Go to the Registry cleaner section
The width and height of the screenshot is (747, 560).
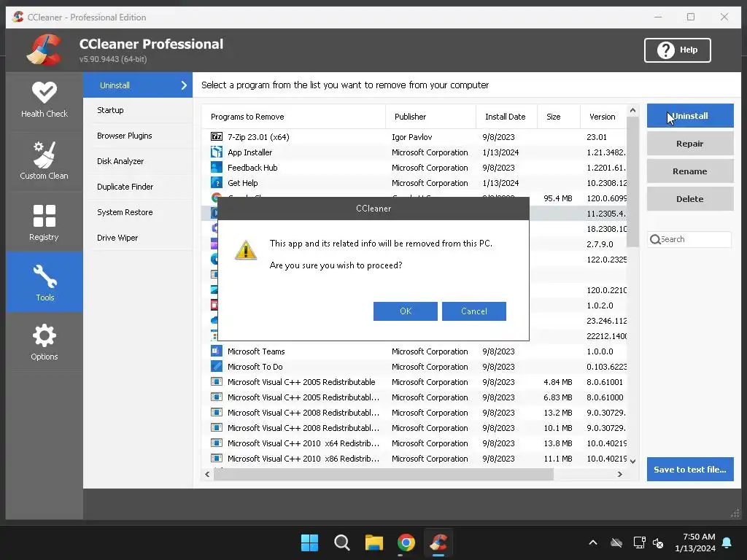(44, 222)
